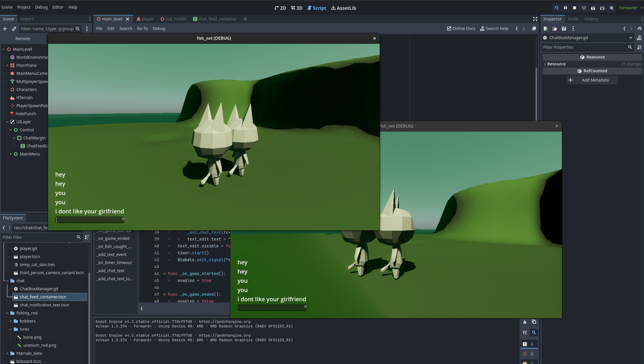Toggle messages filter showing 6

529,344
